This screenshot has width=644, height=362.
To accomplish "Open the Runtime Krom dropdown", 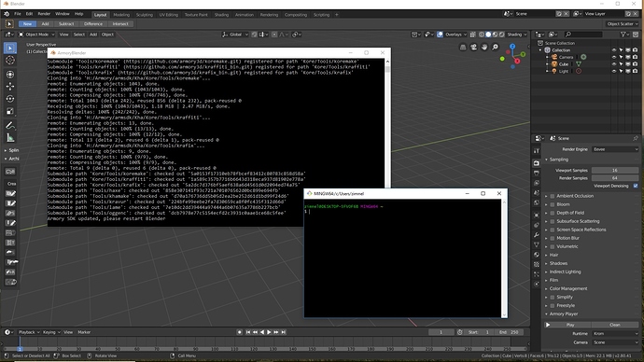I will point(615,334).
